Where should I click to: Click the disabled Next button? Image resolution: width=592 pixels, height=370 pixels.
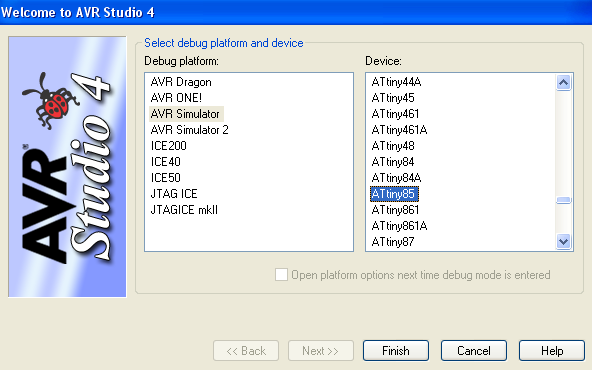pos(321,351)
